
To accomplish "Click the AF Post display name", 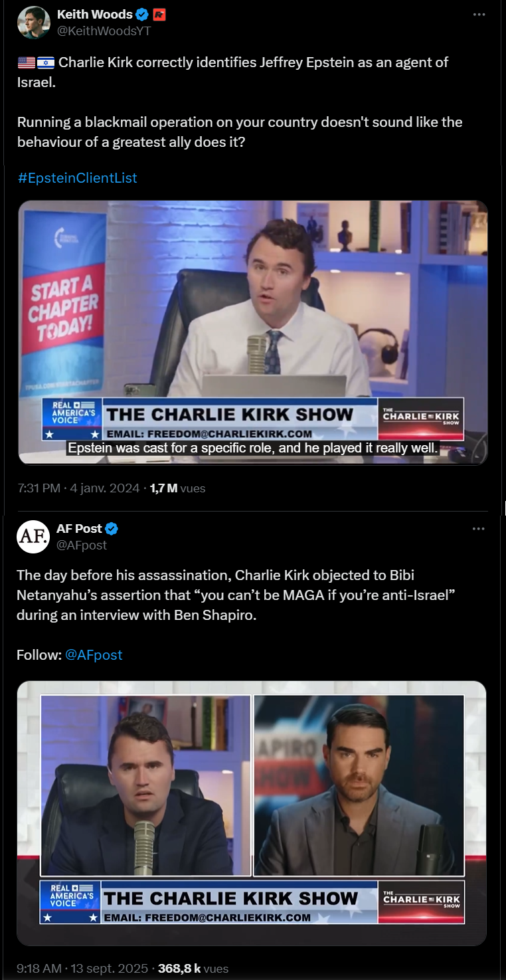I will 80,529.
